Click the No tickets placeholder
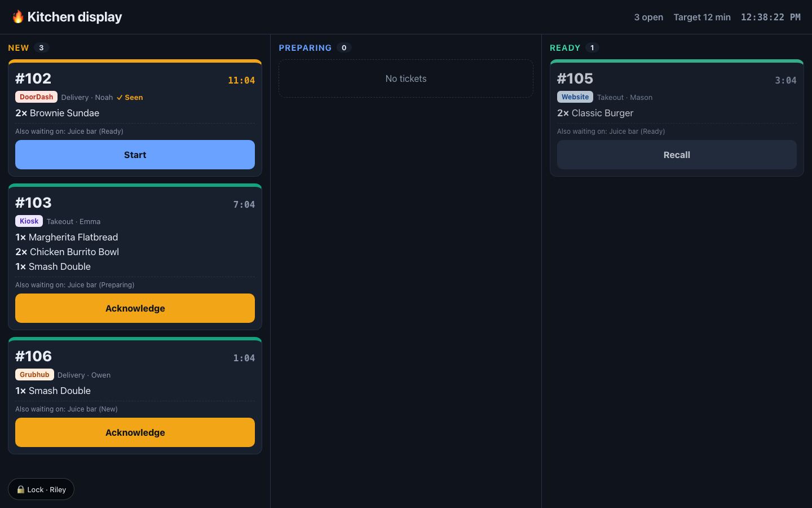 coord(406,78)
